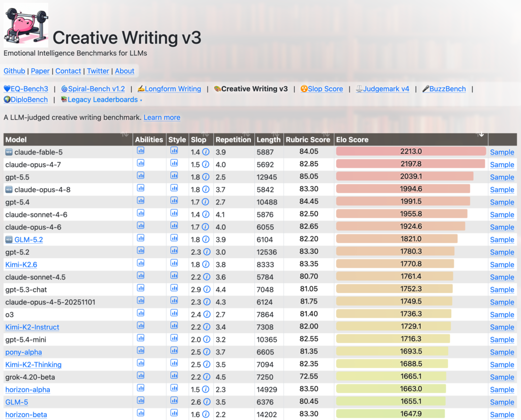Open Style chart icon for claude-opus-4-8

coord(174,188)
